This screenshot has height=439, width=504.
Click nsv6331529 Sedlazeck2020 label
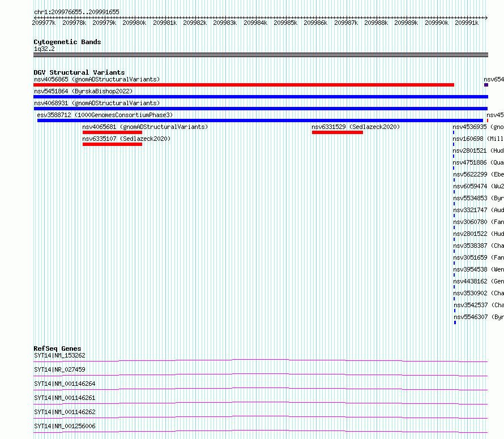tap(356, 127)
